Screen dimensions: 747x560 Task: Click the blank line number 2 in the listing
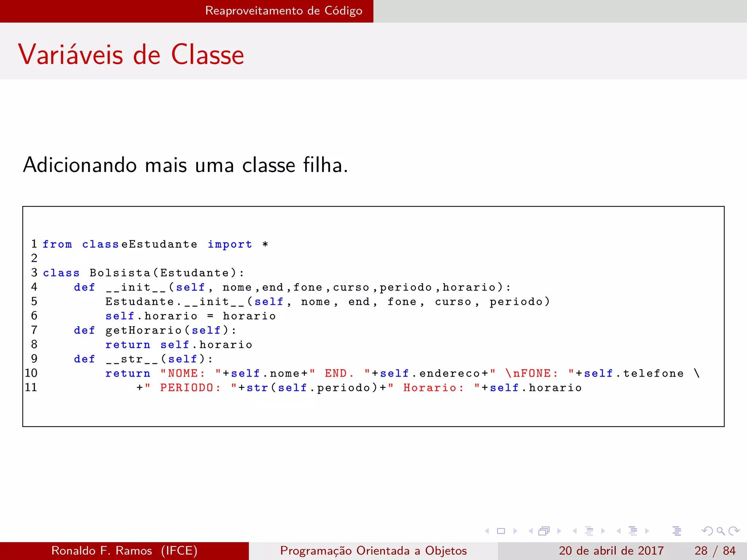34,258
